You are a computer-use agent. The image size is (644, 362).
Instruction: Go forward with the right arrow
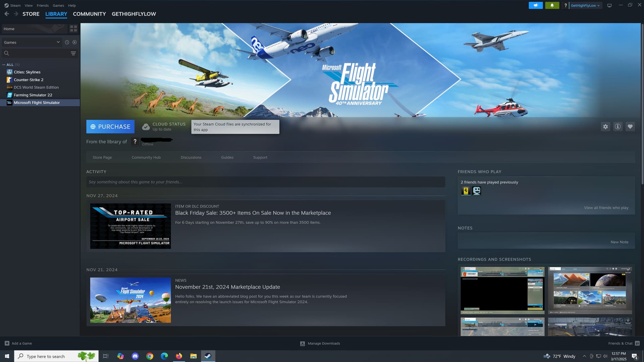tap(16, 14)
